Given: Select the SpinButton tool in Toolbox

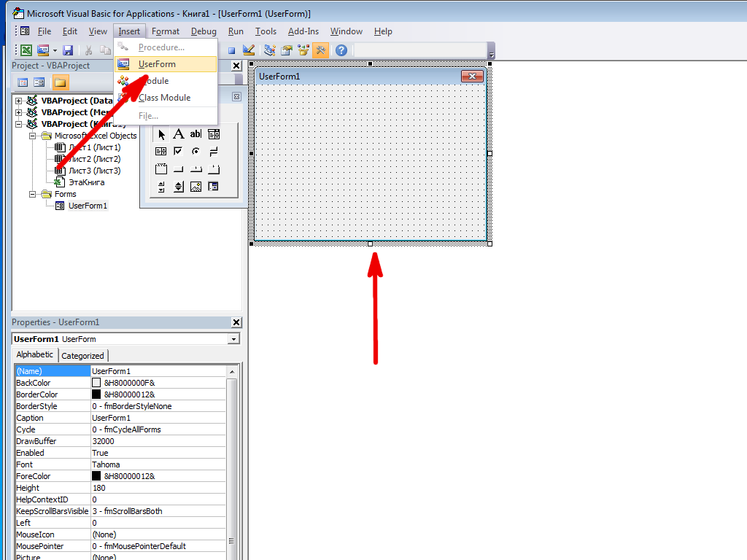Looking at the screenshot, I should [x=179, y=187].
